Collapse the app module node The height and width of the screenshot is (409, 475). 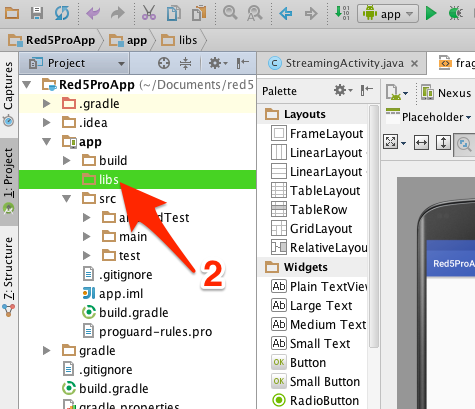coord(47,142)
